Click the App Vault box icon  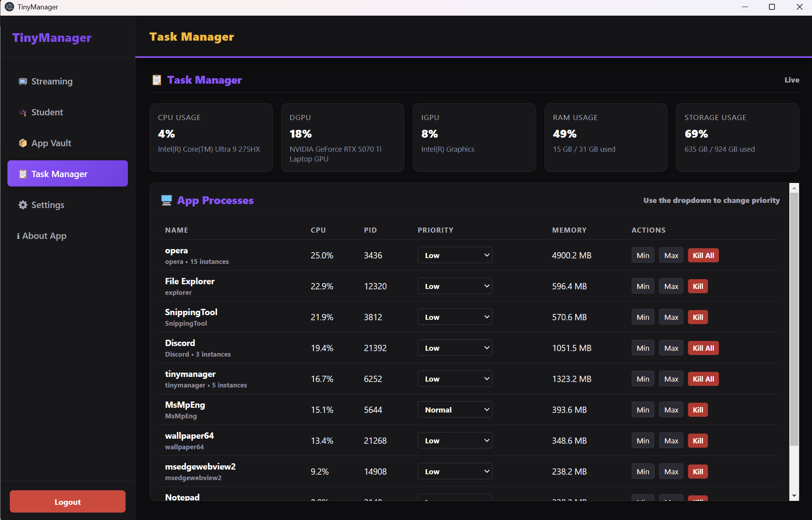coord(23,143)
